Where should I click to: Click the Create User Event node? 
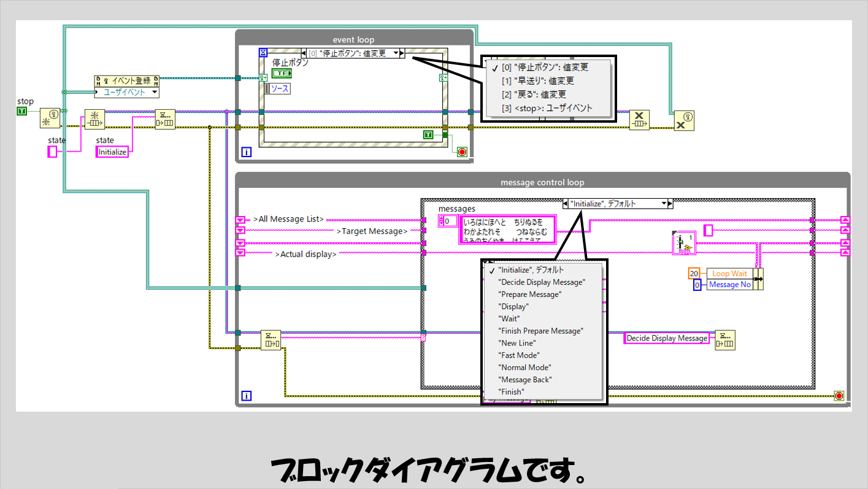pyautogui.click(x=48, y=118)
